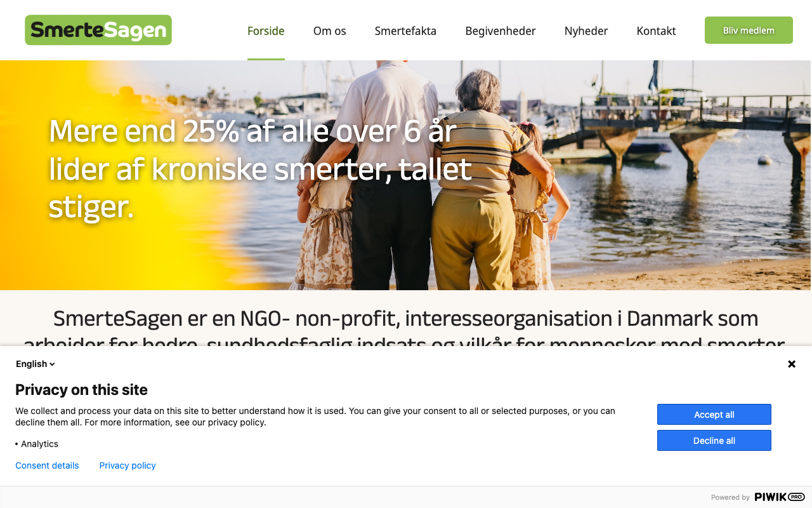Navigate to Kontakt page

tap(656, 30)
